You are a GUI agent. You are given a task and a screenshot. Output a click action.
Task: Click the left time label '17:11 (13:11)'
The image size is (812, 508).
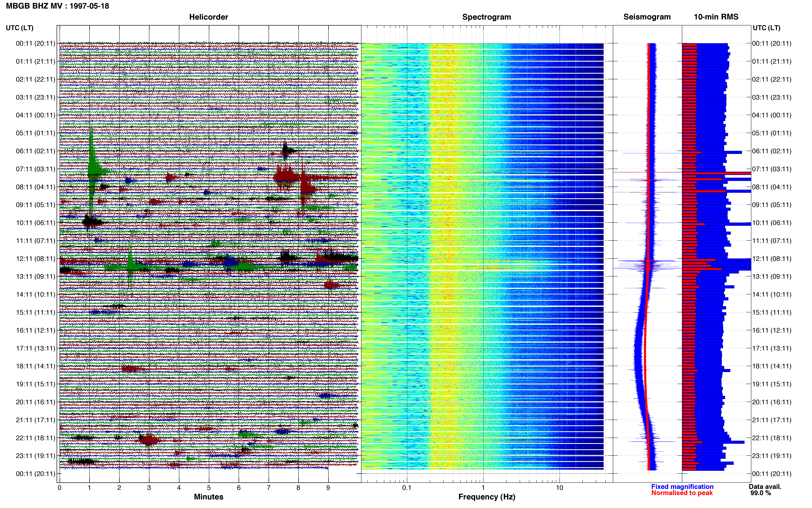[36, 348]
